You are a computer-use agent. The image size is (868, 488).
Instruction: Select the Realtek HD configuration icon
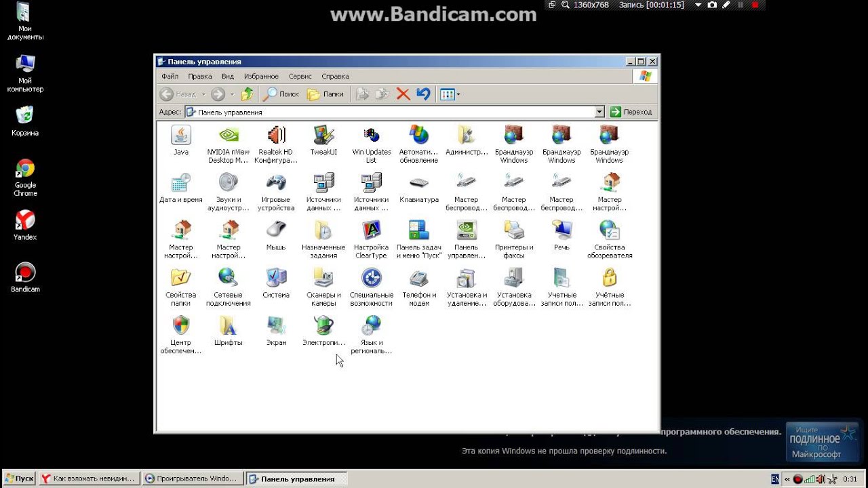276,144
